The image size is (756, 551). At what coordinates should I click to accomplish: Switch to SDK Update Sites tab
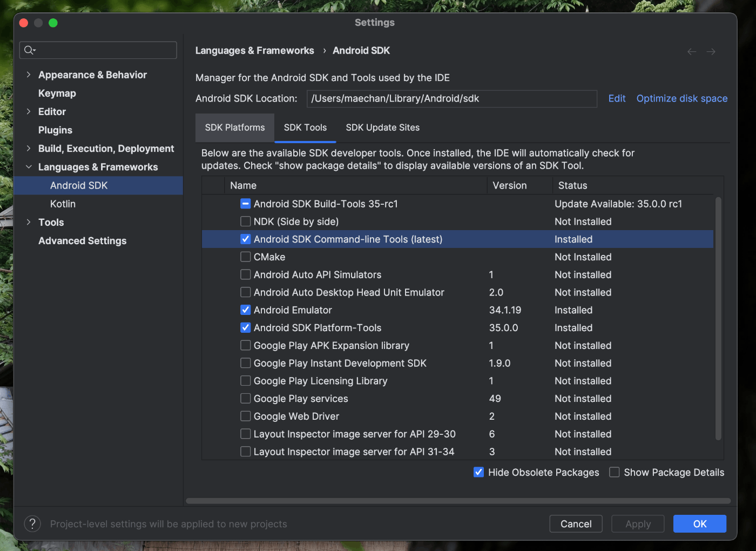click(x=382, y=127)
